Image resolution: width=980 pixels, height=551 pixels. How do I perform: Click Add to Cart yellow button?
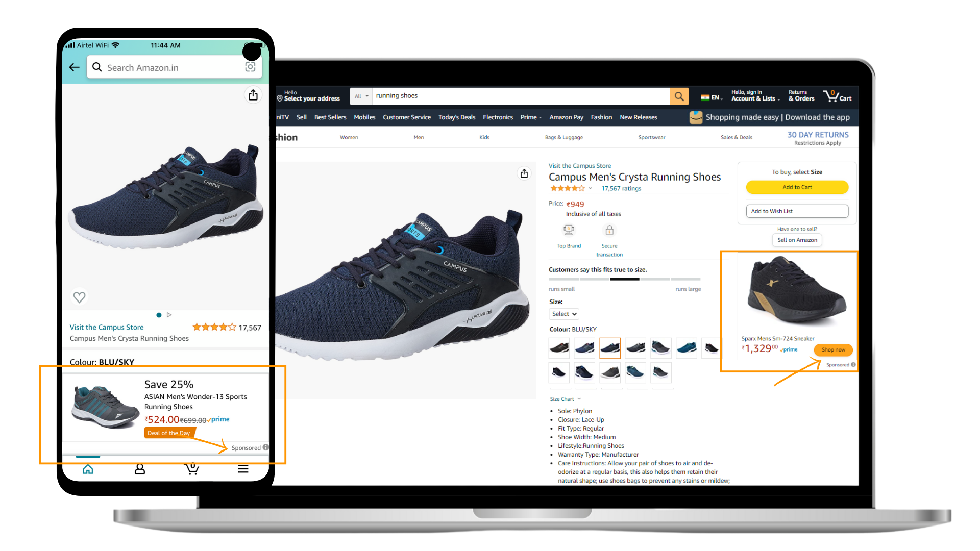[798, 187]
